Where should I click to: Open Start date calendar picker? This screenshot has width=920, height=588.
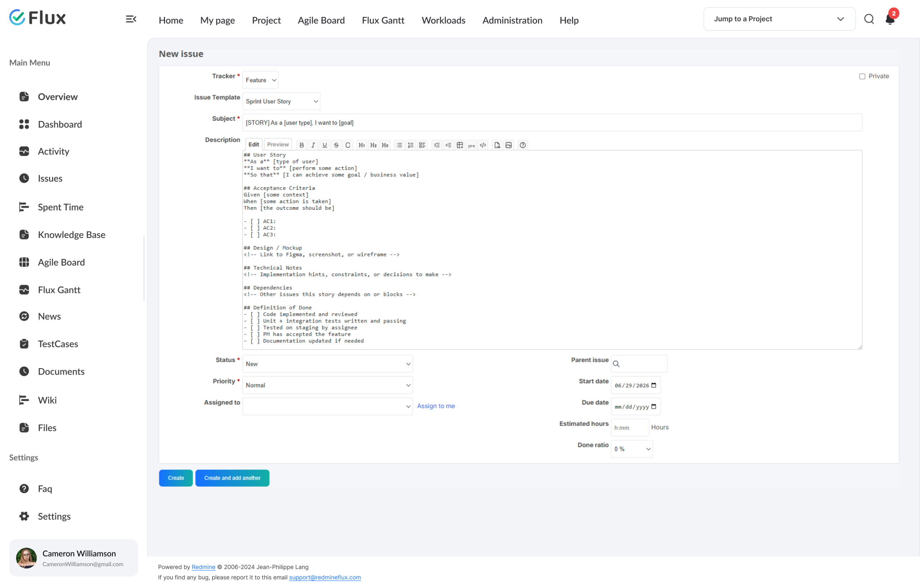pos(654,385)
